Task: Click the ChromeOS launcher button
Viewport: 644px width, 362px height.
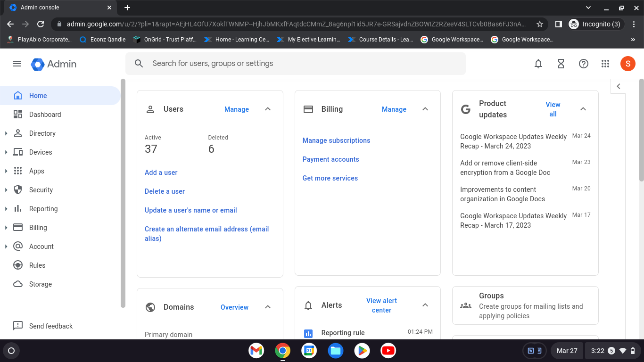Action: [x=11, y=351]
